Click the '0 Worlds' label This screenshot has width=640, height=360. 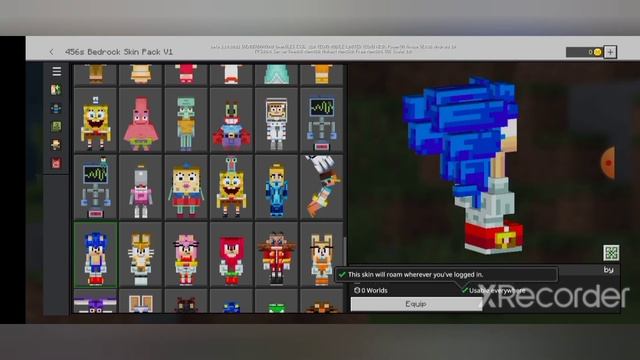point(371,290)
